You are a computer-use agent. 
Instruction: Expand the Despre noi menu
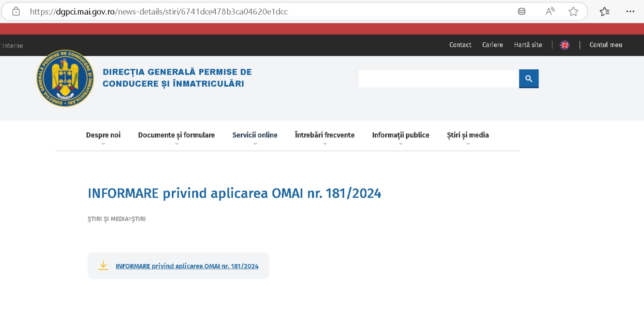pyautogui.click(x=103, y=135)
